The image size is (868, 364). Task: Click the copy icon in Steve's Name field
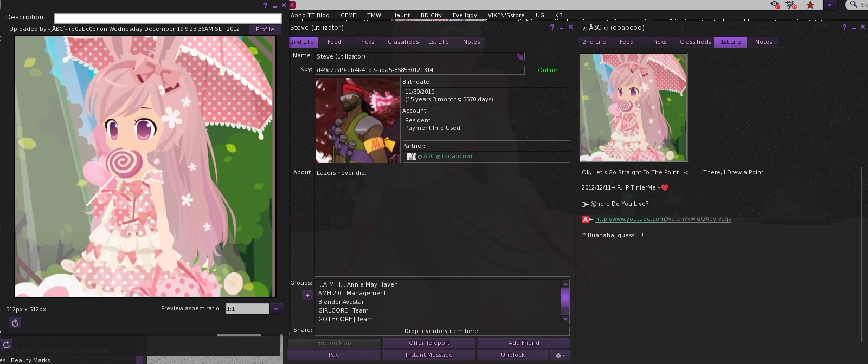[x=520, y=56]
